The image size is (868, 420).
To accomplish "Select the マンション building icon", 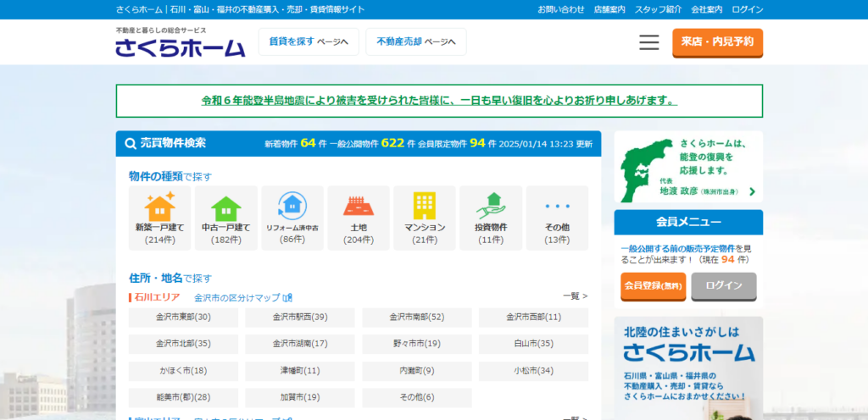I will click(425, 206).
